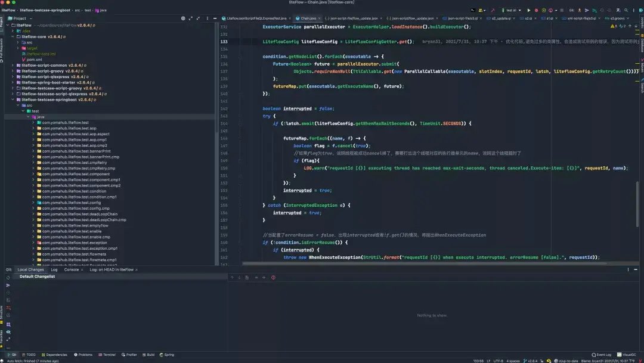Click Git Update Project icon
The width and height of the screenshot is (644, 363).
click(580, 10)
